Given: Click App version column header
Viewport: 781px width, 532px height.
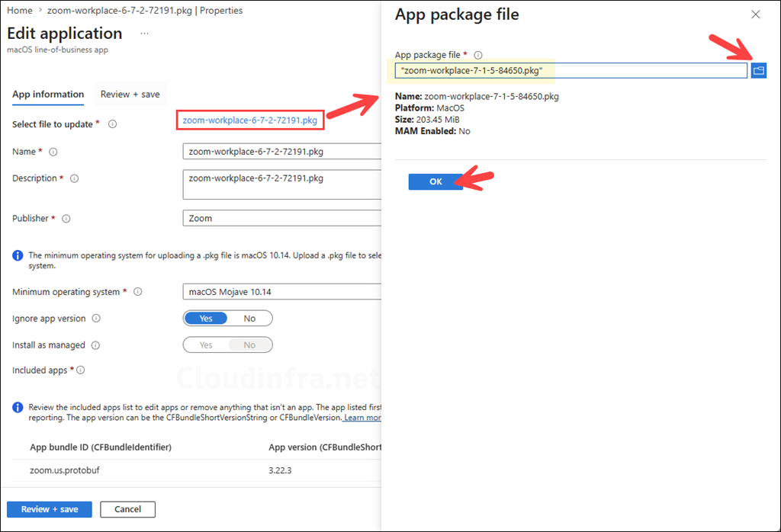Looking at the screenshot, I should tap(325, 447).
